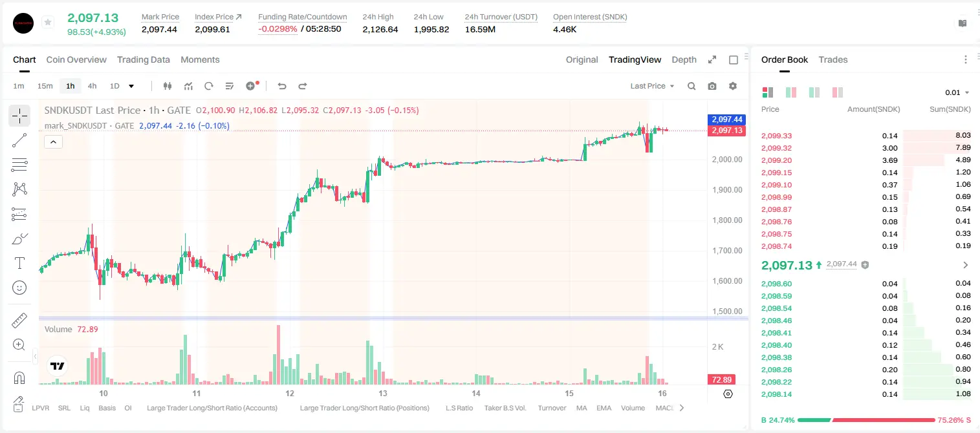The image size is (980, 433).
Task: Toggle the MA indicator
Action: tap(582, 408)
